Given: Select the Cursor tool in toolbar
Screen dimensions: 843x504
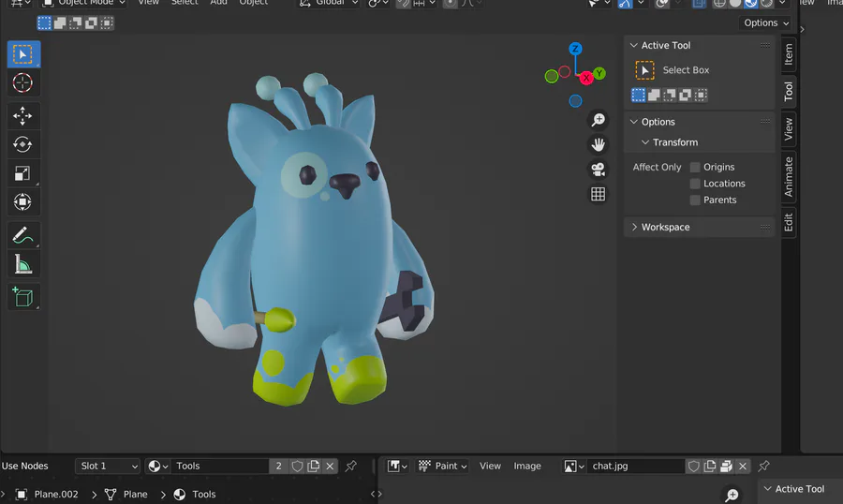Looking at the screenshot, I should tap(23, 83).
